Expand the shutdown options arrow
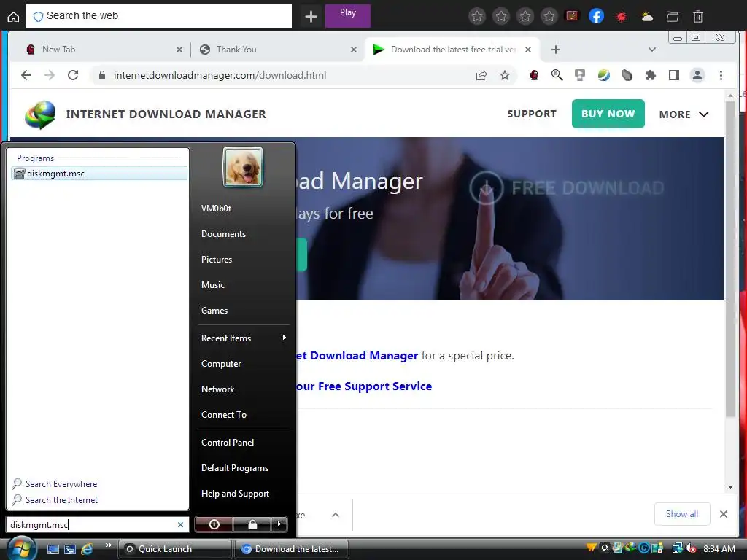The image size is (747, 560). tap(279, 524)
